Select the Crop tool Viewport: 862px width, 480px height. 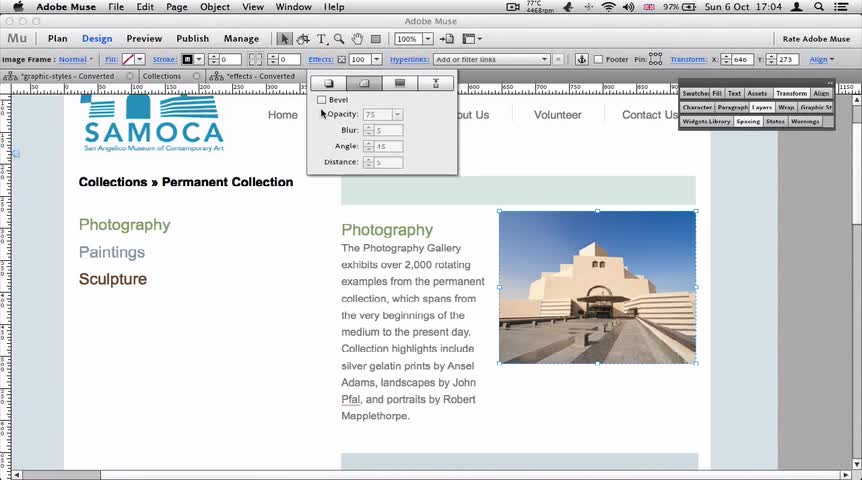tap(303, 39)
